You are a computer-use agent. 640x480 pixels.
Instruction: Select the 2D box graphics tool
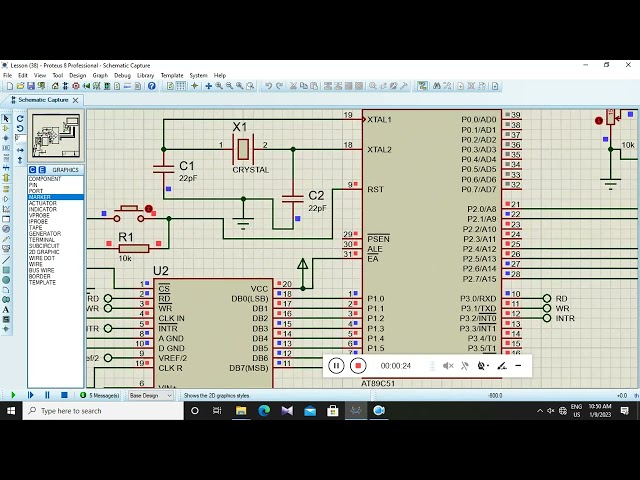[x=6, y=270]
